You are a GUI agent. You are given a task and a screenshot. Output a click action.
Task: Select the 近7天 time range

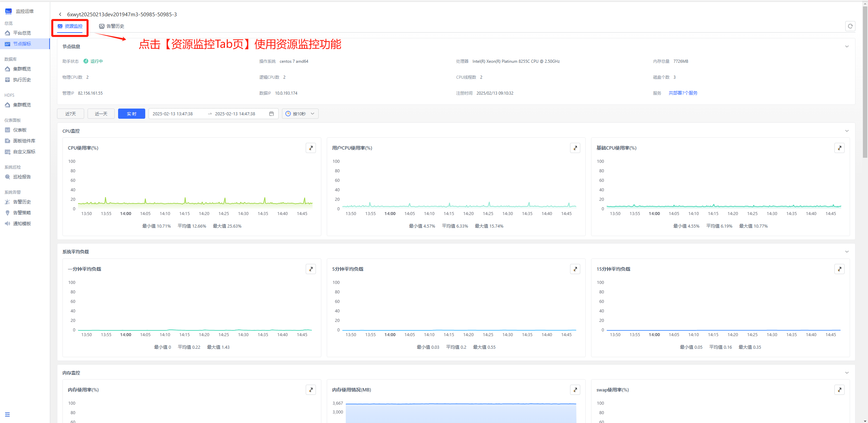(x=71, y=114)
